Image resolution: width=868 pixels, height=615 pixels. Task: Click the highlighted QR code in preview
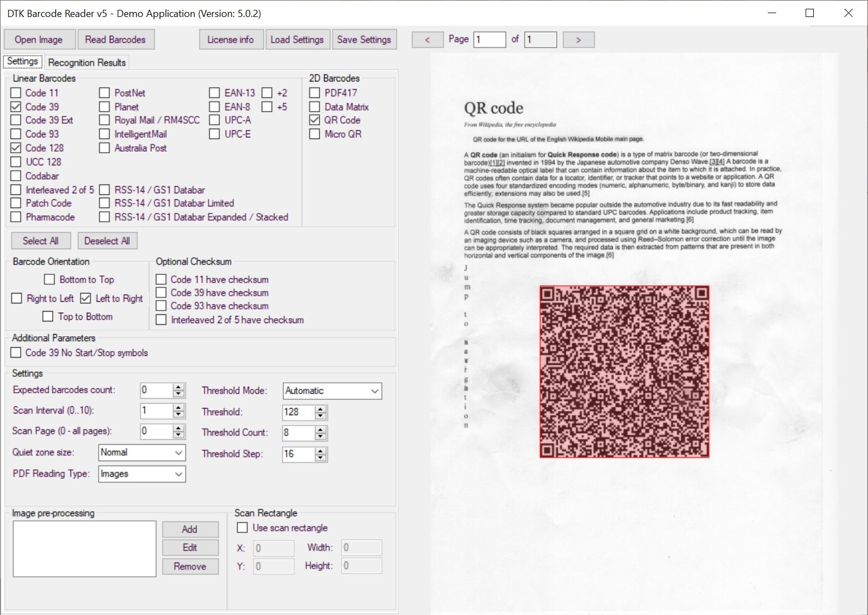coord(624,371)
